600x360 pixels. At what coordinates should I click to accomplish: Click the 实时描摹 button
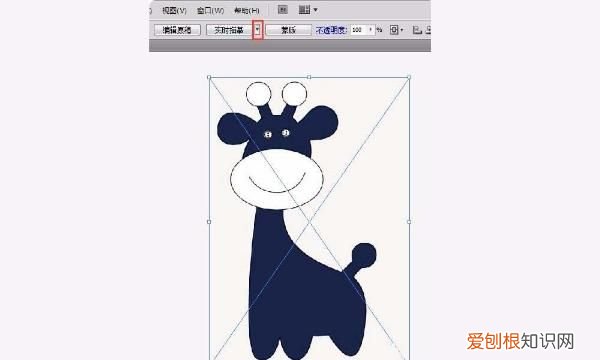coord(229,30)
